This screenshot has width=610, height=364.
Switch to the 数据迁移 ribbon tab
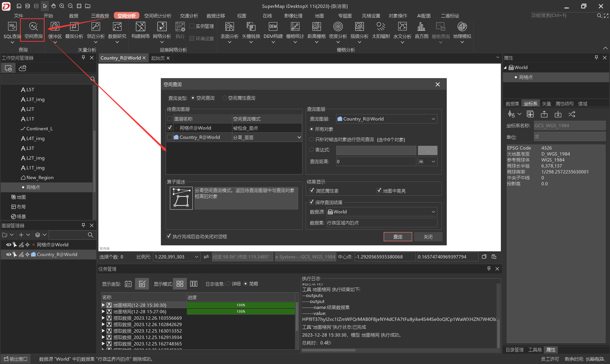pos(215,15)
